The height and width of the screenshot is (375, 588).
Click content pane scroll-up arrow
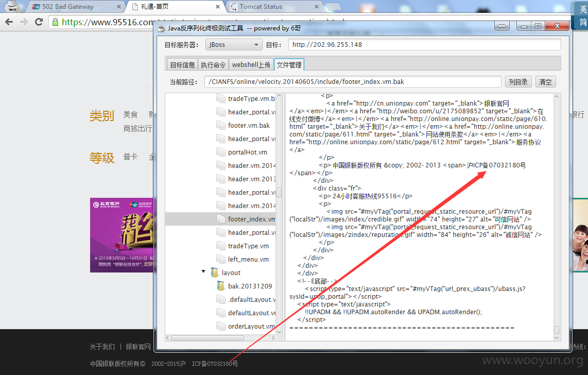point(557,96)
